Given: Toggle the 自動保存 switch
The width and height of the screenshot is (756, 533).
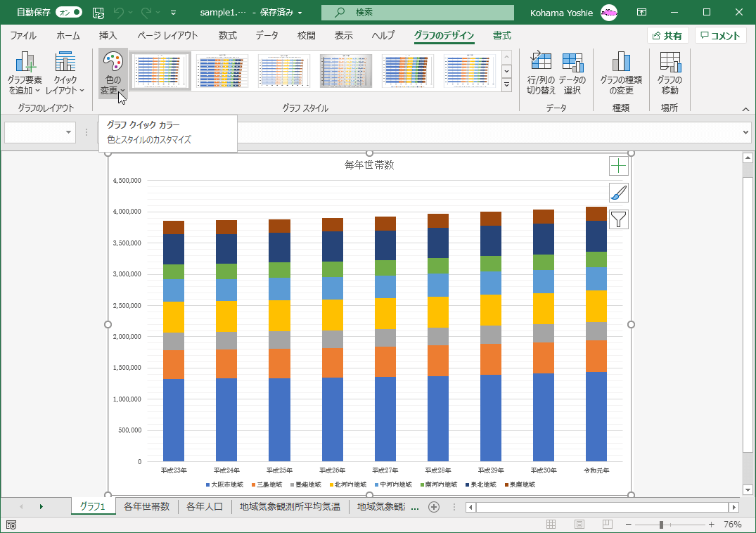Looking at the screenshot, I should 68,12.
